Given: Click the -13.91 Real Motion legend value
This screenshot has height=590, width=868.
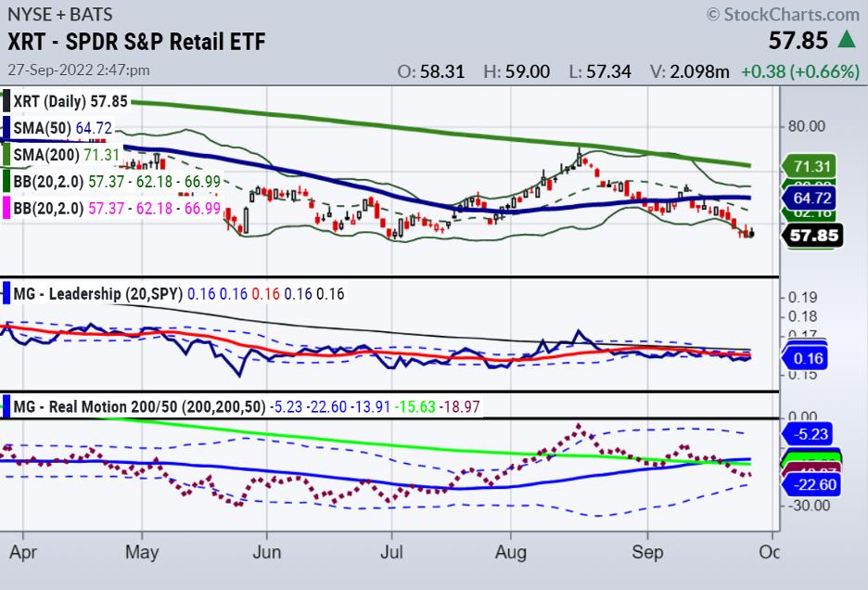Looking at the screenshot, I should point(371,406).
